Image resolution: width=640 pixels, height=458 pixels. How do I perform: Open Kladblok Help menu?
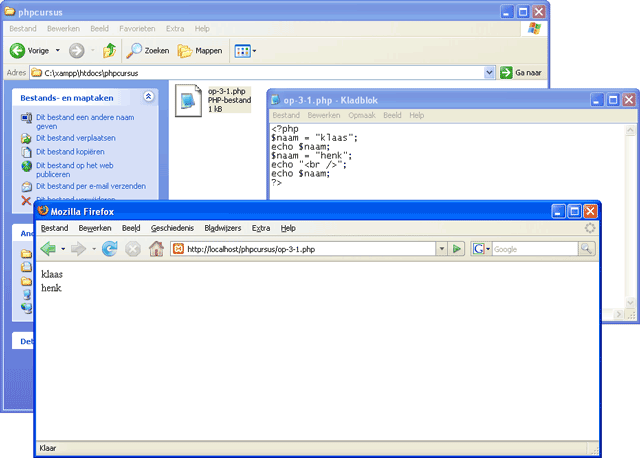[x=416, y=116]
